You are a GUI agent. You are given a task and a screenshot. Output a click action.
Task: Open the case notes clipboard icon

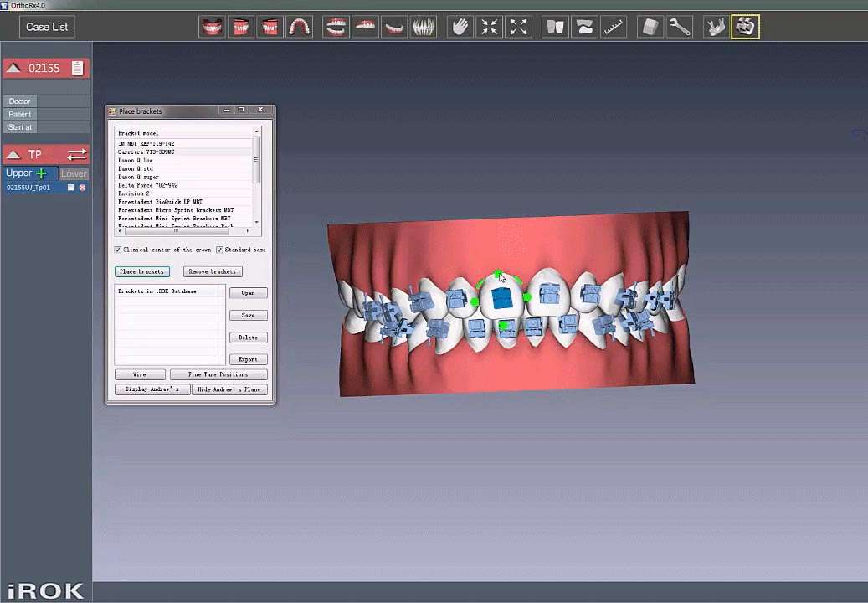pos(78,68)
